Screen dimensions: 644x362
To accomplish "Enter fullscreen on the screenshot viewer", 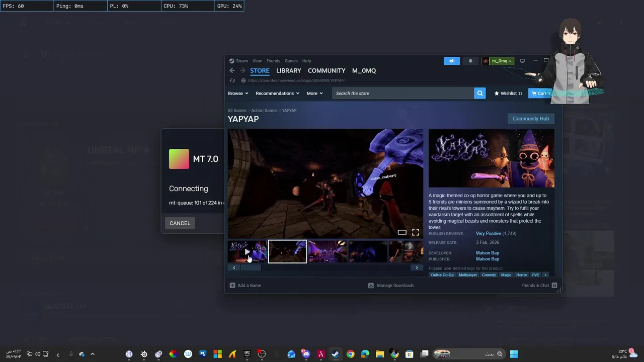I will pos(416,232).
